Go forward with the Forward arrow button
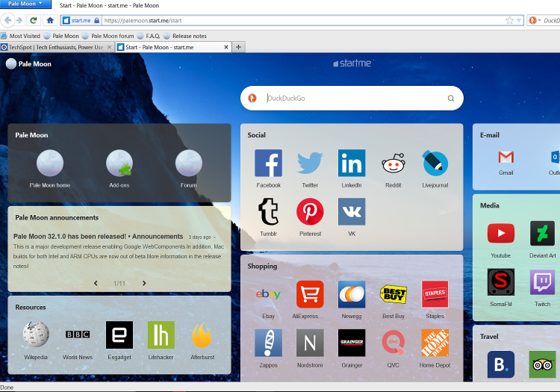 pyautogui.click(x=19, y=20)
